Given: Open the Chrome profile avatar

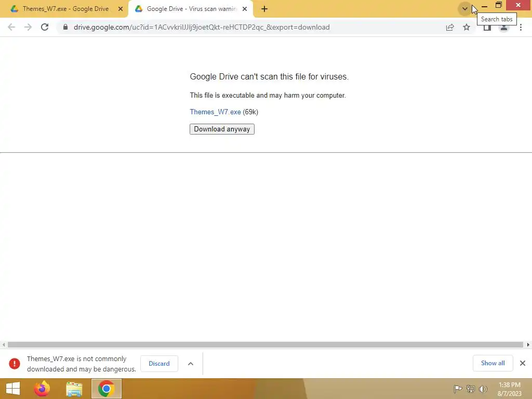Looking at the screenshot, I should pos(504,28).
